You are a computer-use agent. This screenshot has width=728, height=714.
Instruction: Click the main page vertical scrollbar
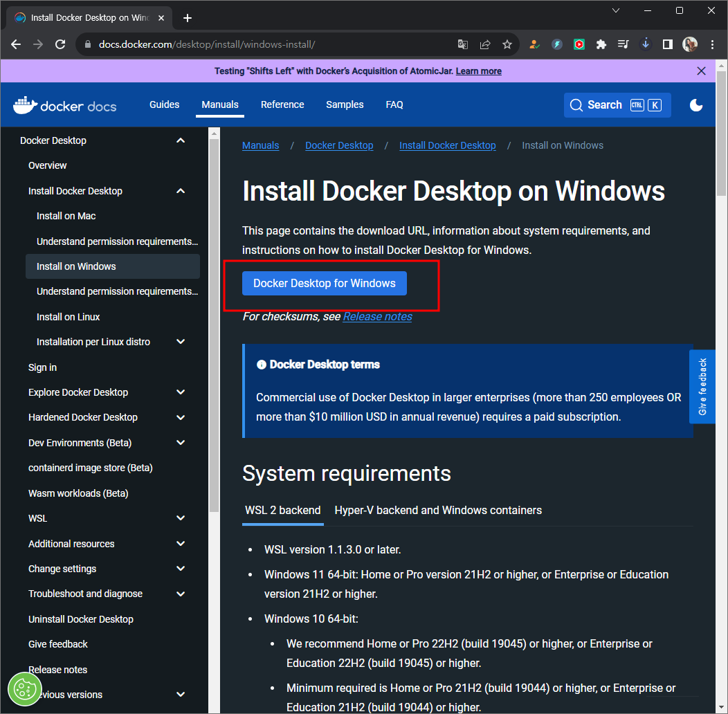click(x=721, y=134)
